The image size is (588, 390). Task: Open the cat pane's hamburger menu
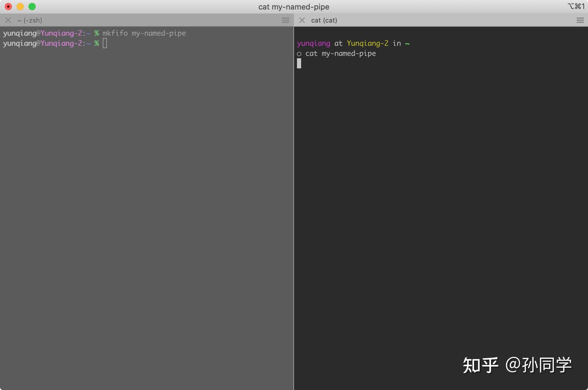pos(580,20)
